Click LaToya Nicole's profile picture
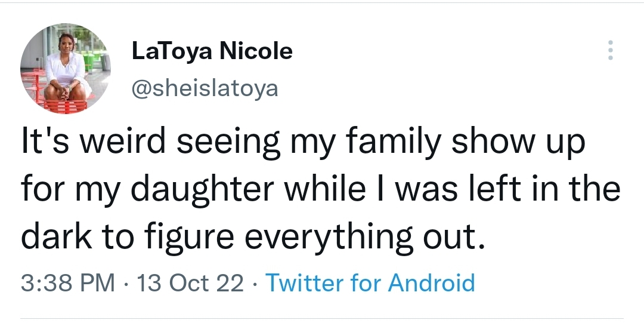This screenshot has width=644, height=326. pos(66,68)
